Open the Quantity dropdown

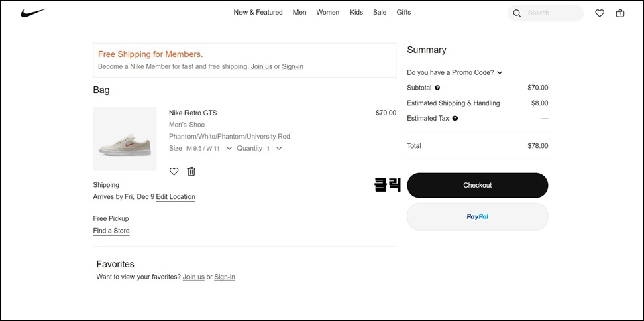tap(260, 149)
